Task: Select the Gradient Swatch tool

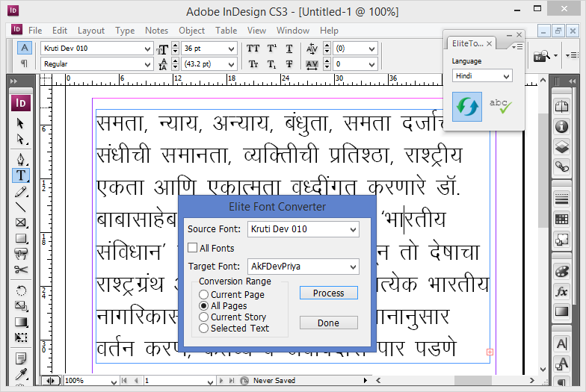Action: [20, 322]
